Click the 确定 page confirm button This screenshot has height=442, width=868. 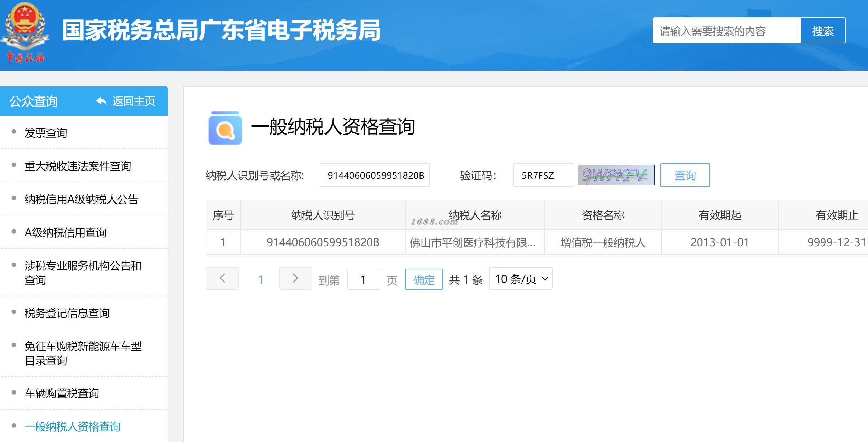pos(424,279)
